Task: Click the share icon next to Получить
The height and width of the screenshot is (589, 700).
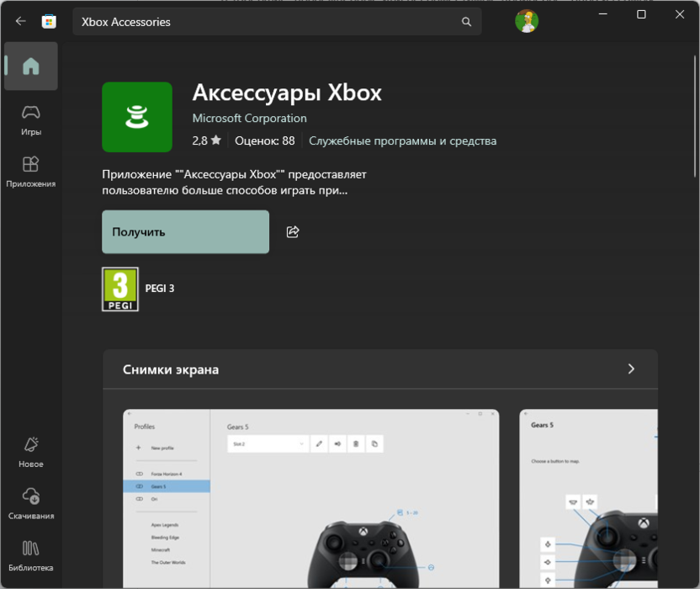Action: 293,232
